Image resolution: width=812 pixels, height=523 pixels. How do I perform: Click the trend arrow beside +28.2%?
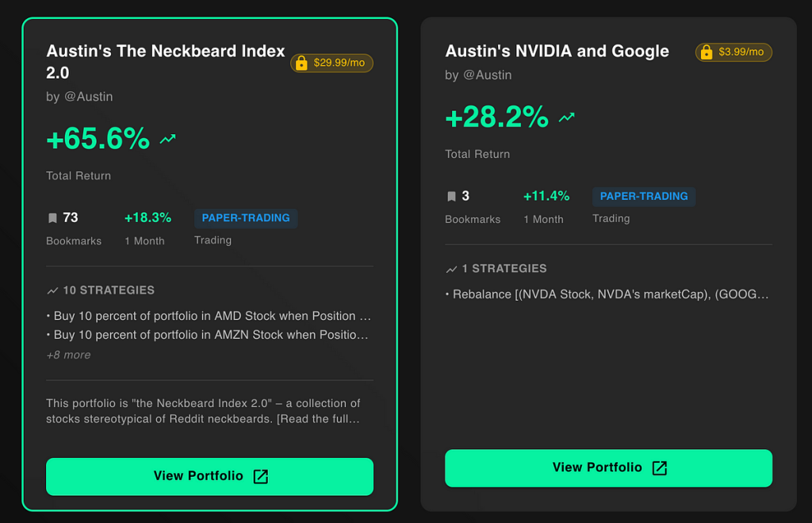tap(566, 118)
